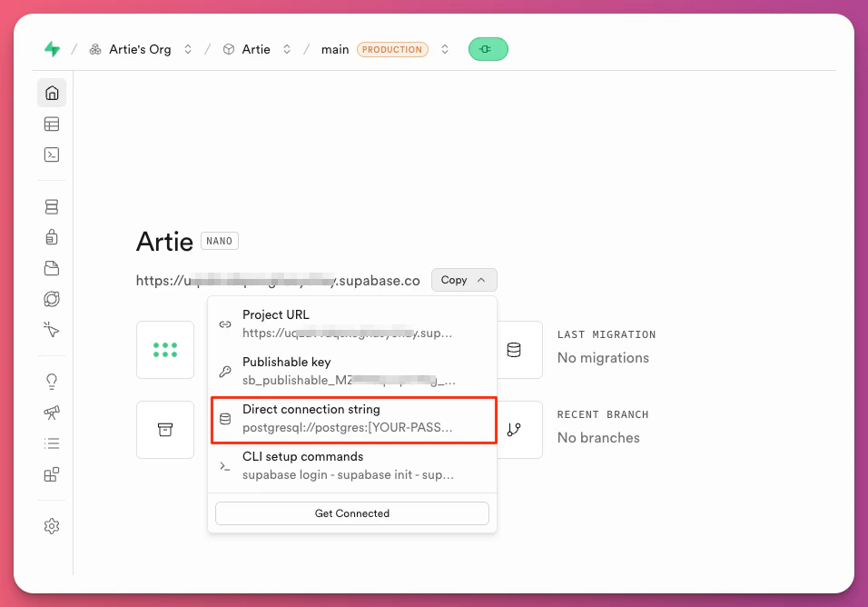Viewport: 868px width, 607px height.
Task: Open the SQL Editor sidebar icon
Action: 52,154
